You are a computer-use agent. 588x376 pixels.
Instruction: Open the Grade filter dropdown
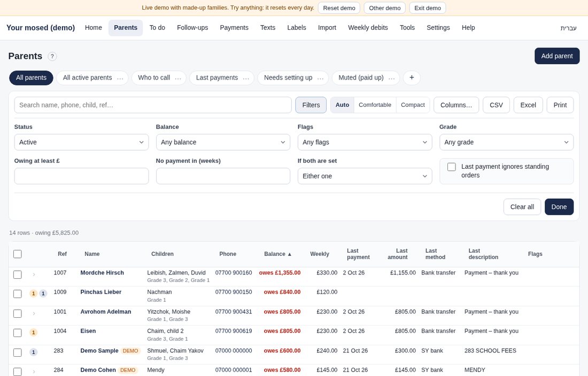click(506, 142)
